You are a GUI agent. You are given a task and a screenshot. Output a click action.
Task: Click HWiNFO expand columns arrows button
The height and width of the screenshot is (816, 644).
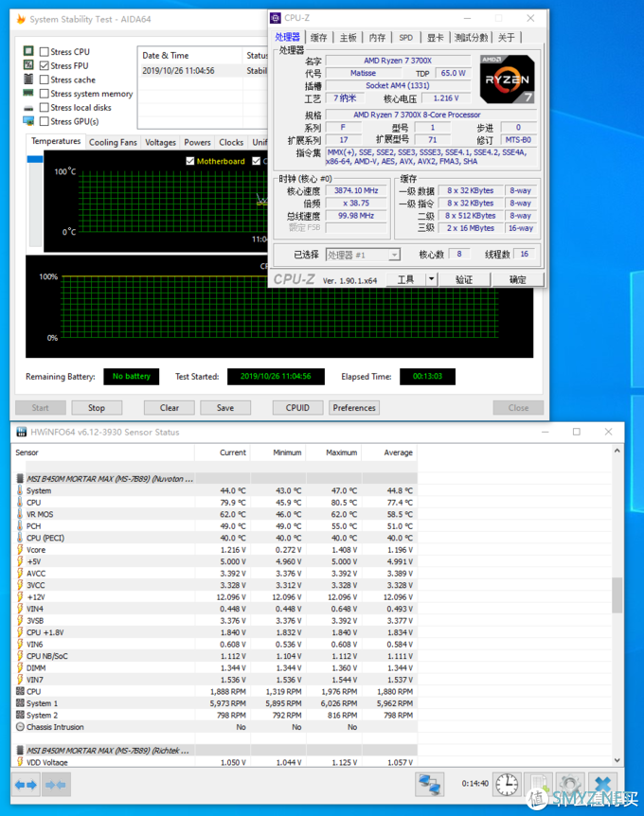(26, 784)
